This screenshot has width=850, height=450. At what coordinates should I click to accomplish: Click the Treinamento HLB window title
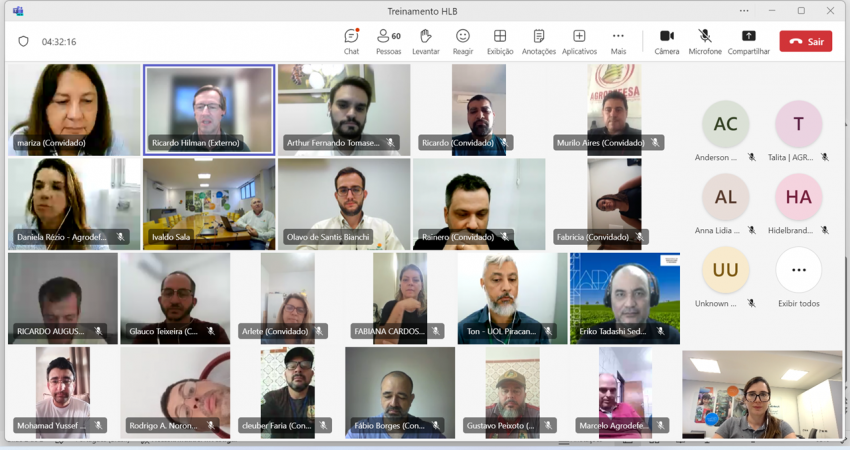click(422, 11)
